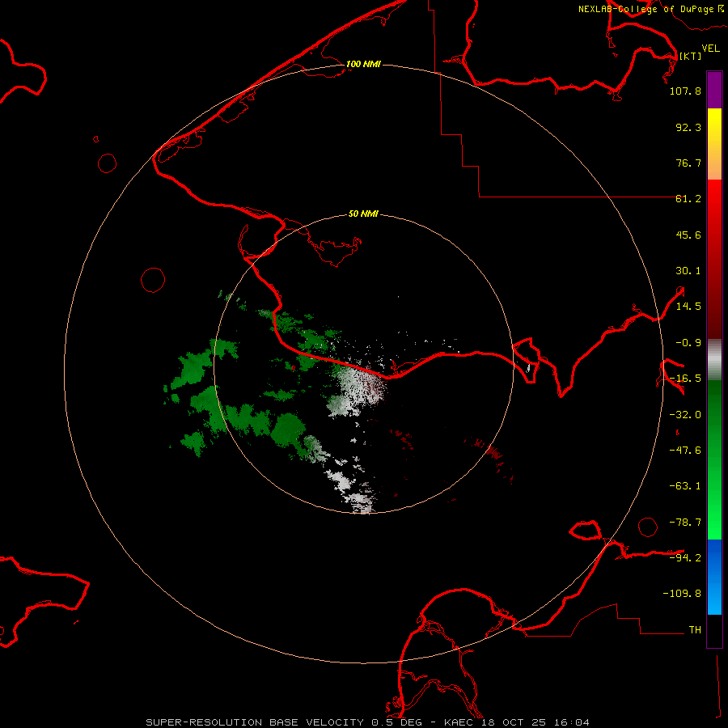The width and height of the screenshot is (728, 728).
Task: Pick the blue segment of the velocity color bar
Action: click(x=714, y=577)
